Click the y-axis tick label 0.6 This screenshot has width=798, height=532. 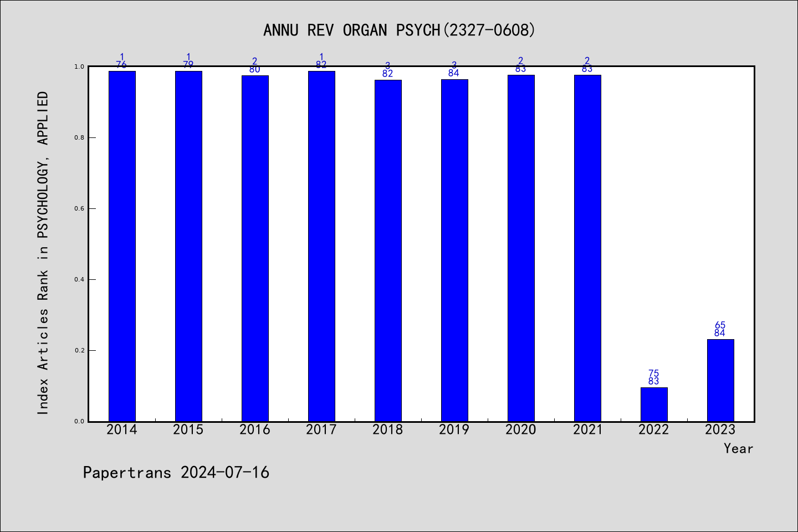[79, 208]
